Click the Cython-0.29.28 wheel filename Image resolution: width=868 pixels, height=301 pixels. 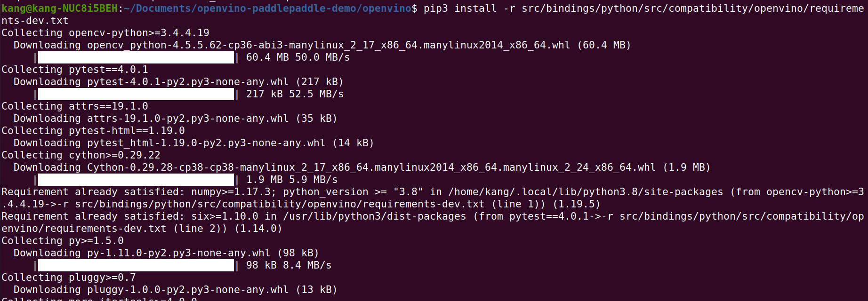click(371, 167)
